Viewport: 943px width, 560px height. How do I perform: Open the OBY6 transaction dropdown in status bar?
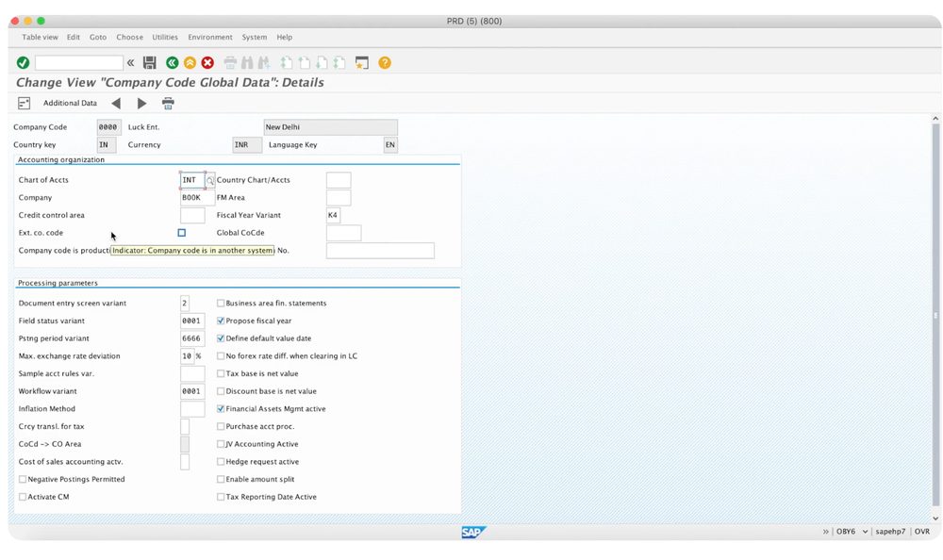[x=865, y=532]
